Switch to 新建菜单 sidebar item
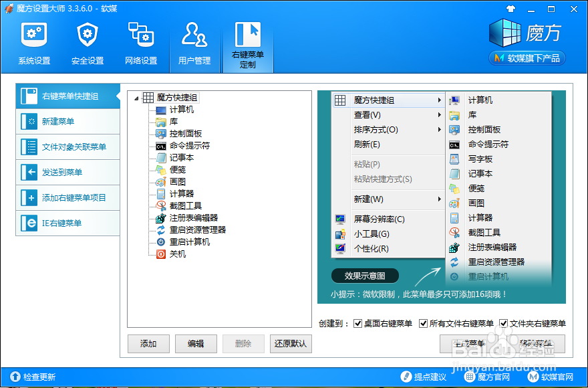The height and width of the screenshot is (388, 588). 68,121
